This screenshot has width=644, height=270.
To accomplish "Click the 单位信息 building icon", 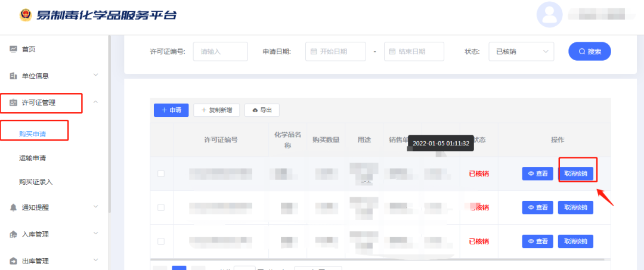I will point(13,76).
